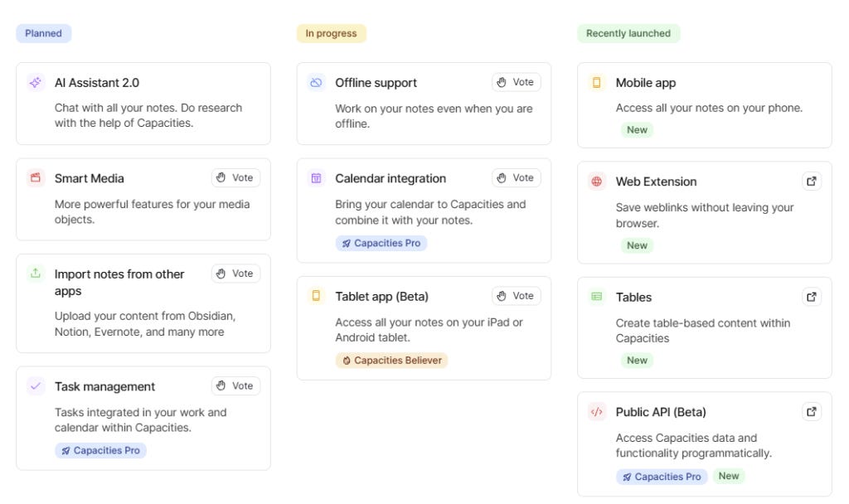Image resolution: width=849 pixels, height=504 pixels.
Task: Click the Task management title
Action: [105, 386]
